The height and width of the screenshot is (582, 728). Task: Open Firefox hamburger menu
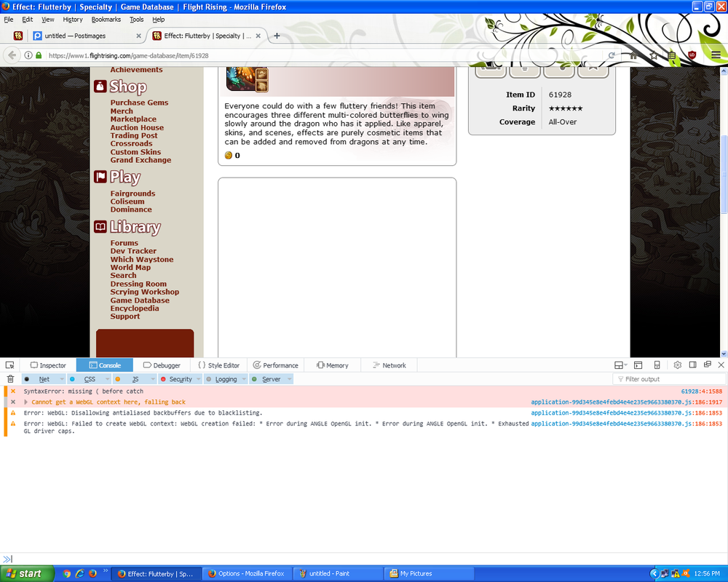(x=716, y=55)
